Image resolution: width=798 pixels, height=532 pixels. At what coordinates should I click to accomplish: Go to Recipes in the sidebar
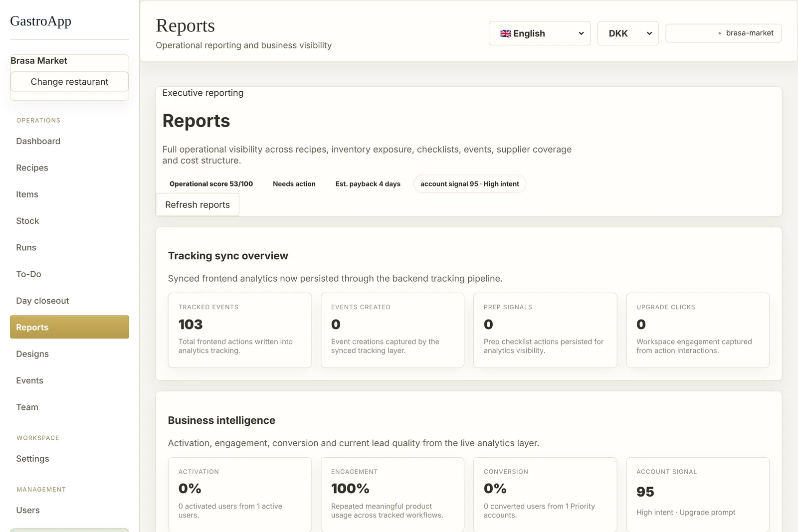[x=69, y=168]
